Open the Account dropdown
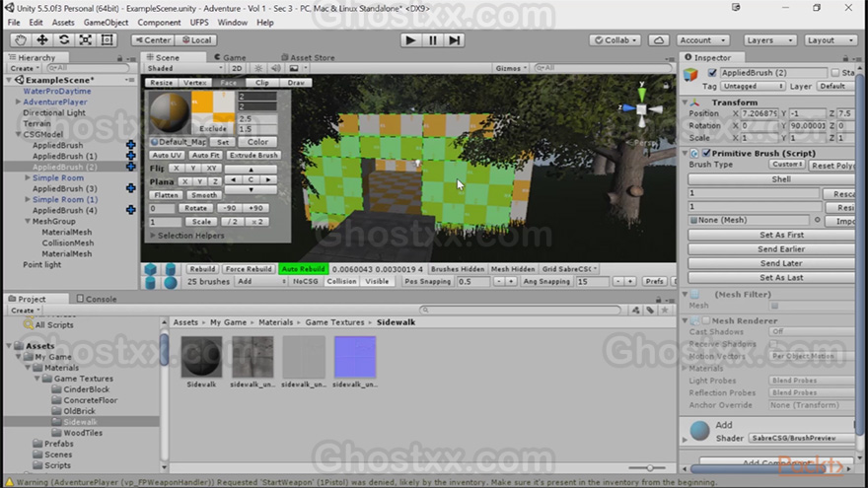868x488 pixels. coord(703,40)
